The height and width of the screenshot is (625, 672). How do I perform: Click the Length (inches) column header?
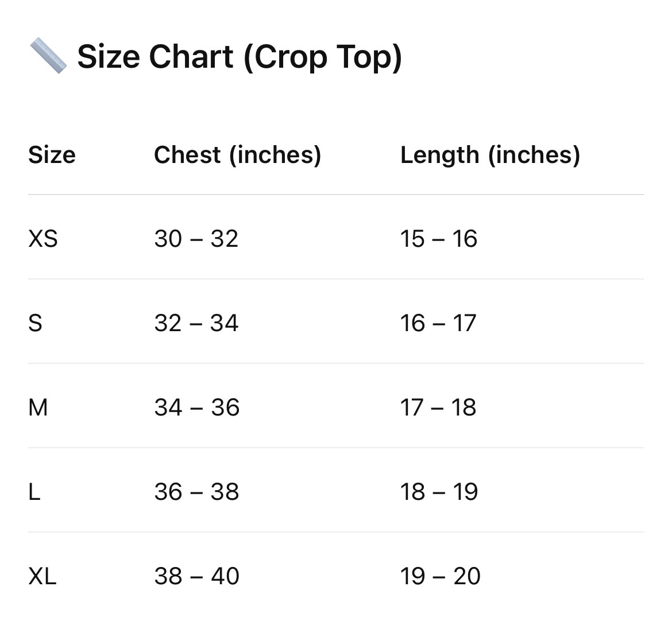coord(491,155)
